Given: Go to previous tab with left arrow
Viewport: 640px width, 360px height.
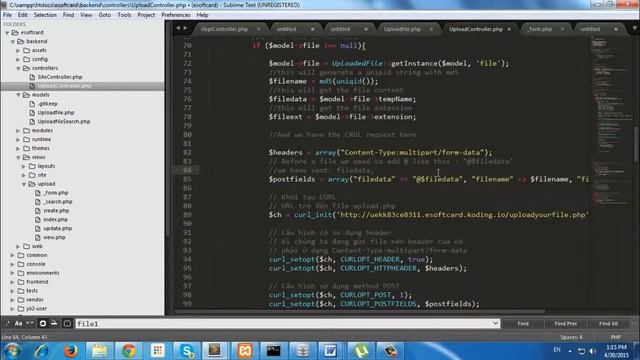Looking at the screenshot, I should 178,28.
